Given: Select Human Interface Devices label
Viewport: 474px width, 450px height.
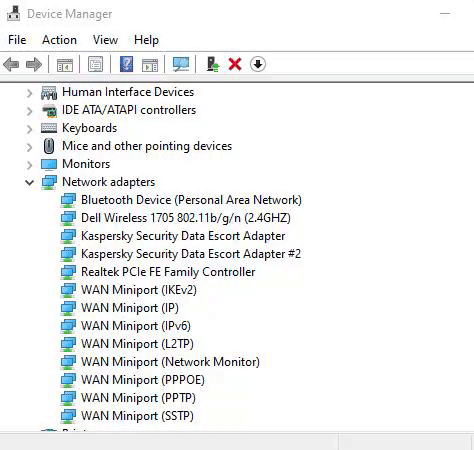Looking at the screenshot, I should [x=128, y=92].
